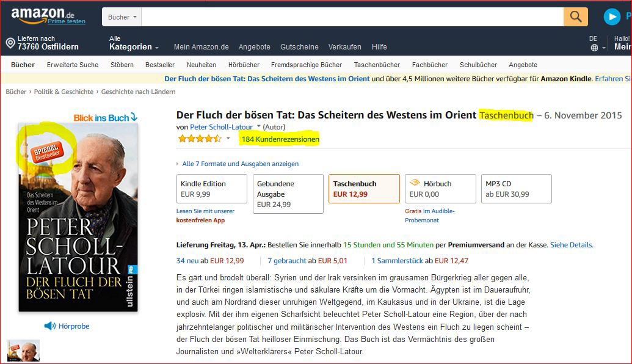The height and width of the screenshot is (364, 632).
Task: Click the orange search magnifier button
Action: (576, 17)
